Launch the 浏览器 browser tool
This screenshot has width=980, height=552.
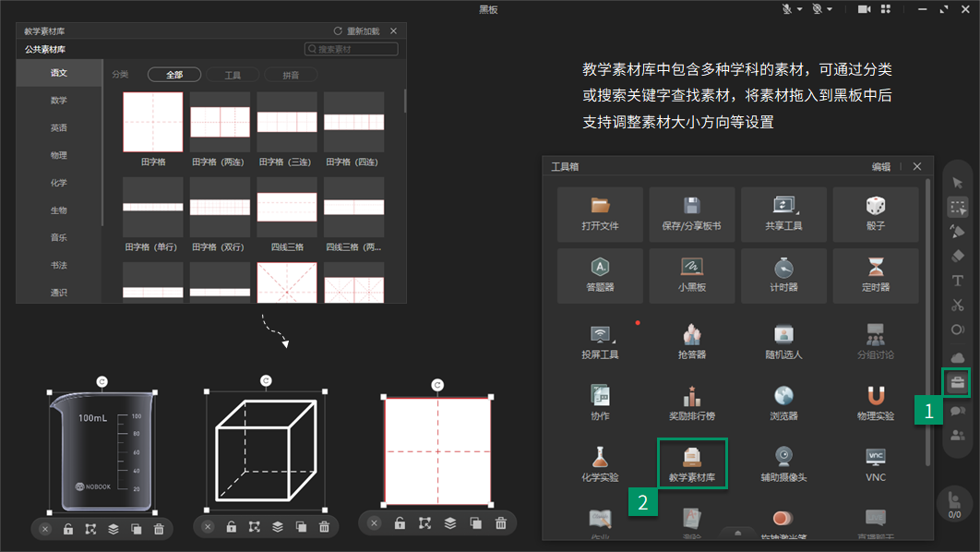pyautogui.click(x=783, y=402)
